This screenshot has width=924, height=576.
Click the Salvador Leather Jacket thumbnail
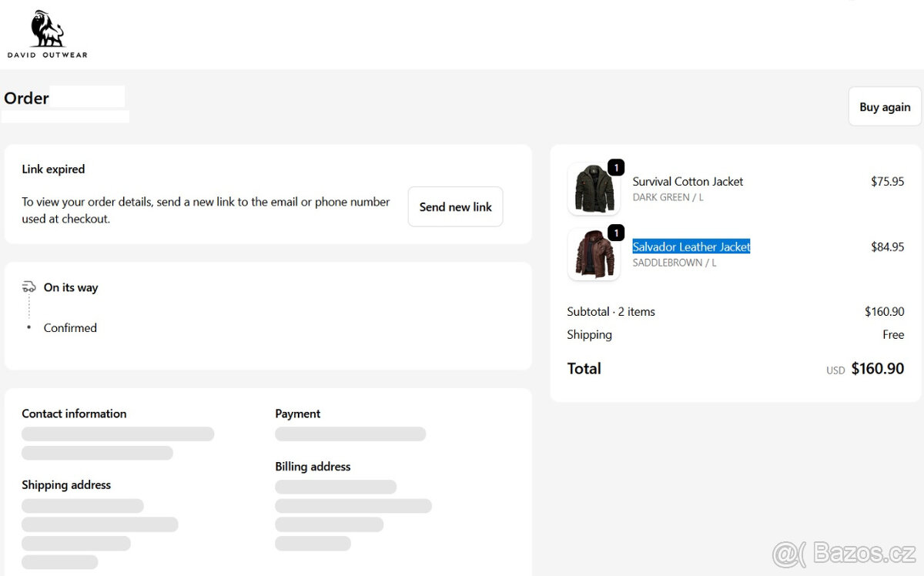point(594,254)
